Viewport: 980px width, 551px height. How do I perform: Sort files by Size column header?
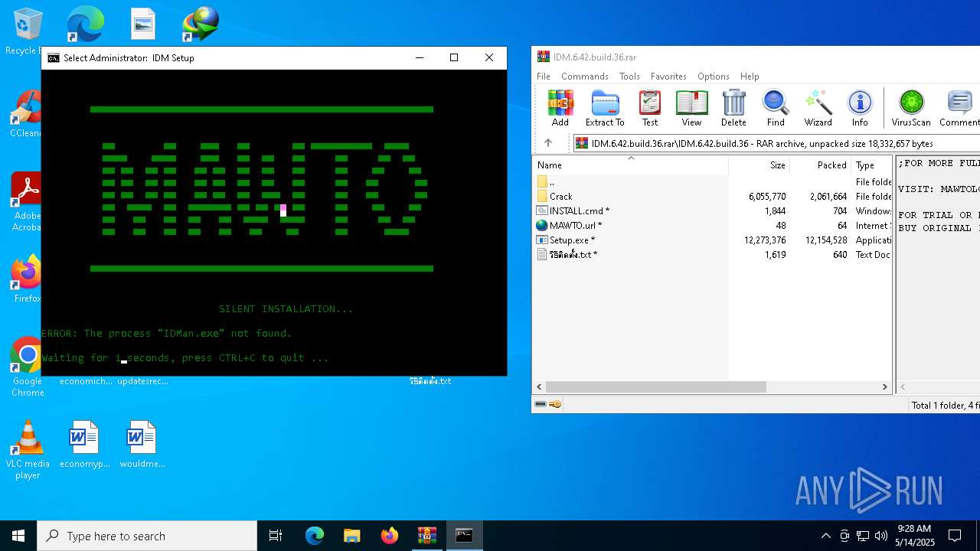coord(759,165)
